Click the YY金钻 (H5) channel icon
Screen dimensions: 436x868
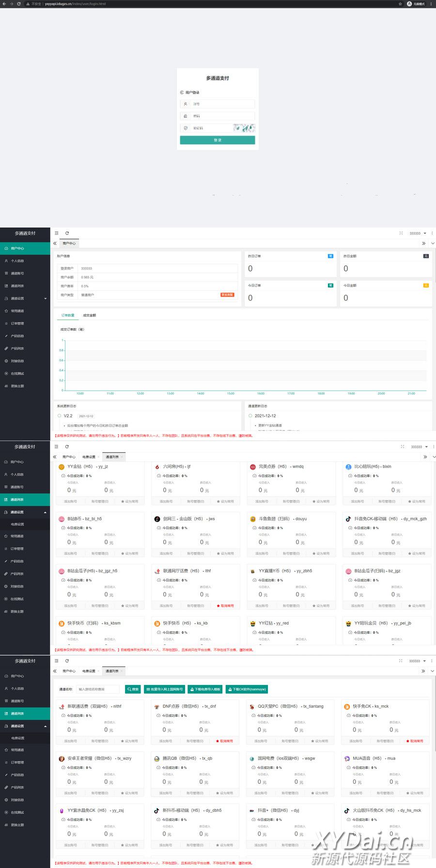click(62, 467)
